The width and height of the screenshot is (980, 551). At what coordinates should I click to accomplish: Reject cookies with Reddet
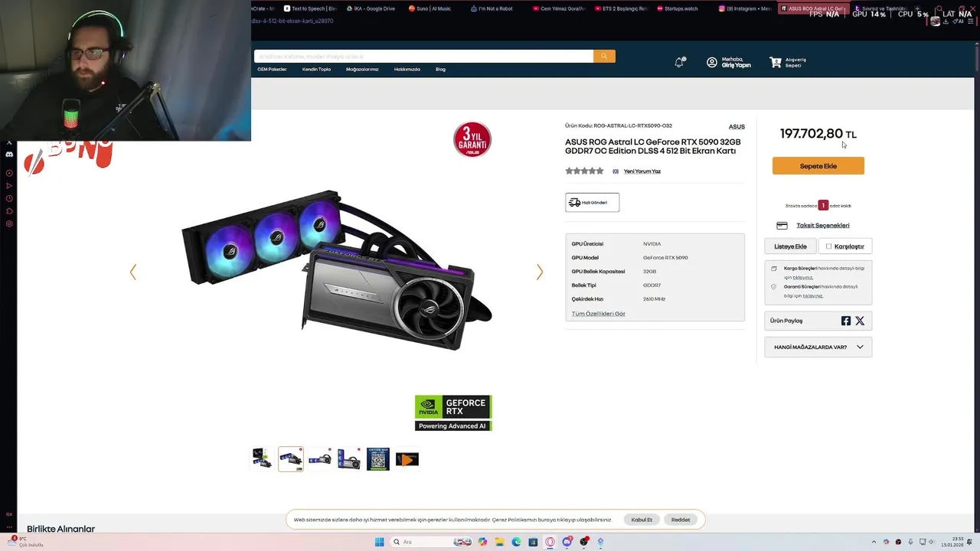pos(681,520)
